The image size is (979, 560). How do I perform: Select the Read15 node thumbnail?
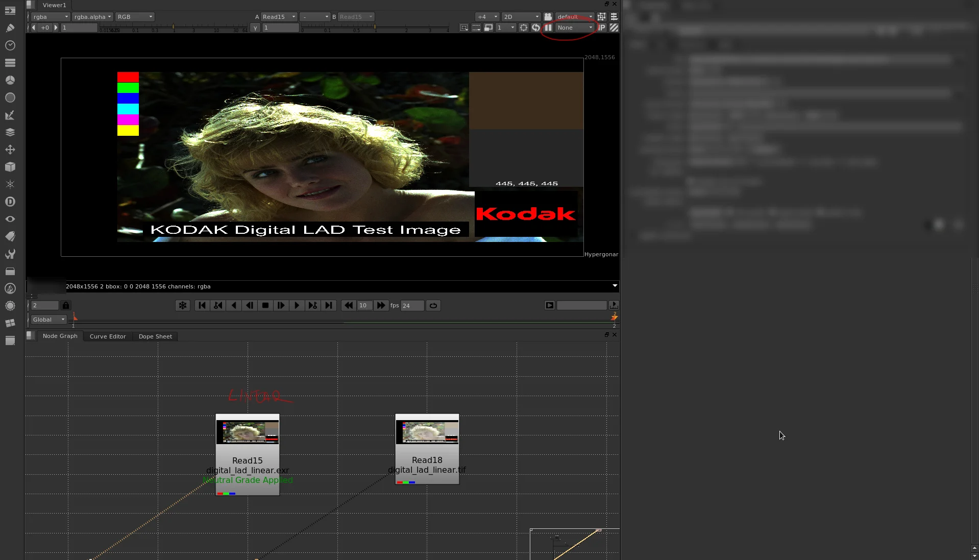pos(248,432)
